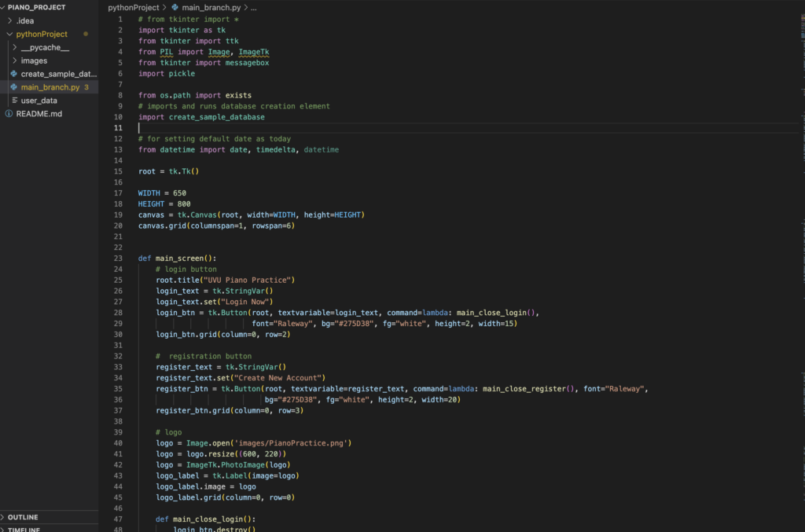Image resolution: width=805 pixels, height=532 pixels.
Task: Select pythonProject in the breadcrumb path
Action: point(132,7)
